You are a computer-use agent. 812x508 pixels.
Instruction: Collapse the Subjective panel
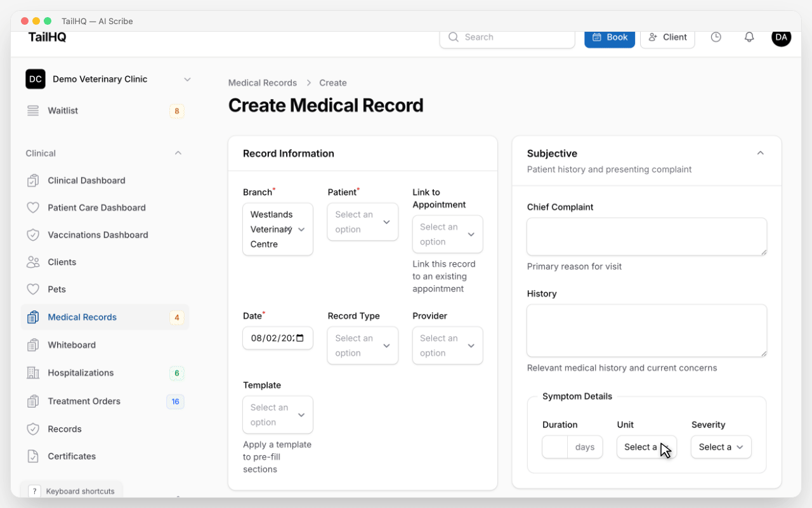(760, 153)
